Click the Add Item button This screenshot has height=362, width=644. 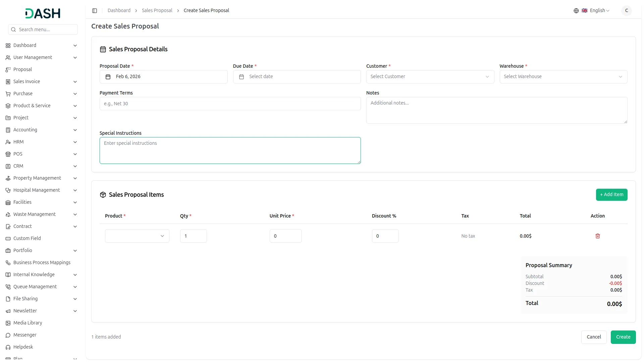point(611,195)
